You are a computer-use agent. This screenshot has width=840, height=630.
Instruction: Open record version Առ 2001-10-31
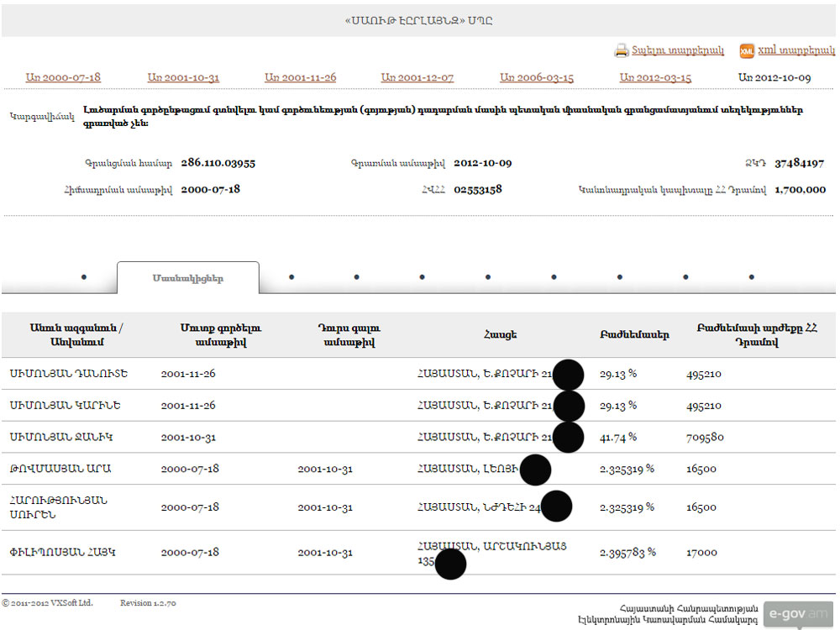coord(183,77)
